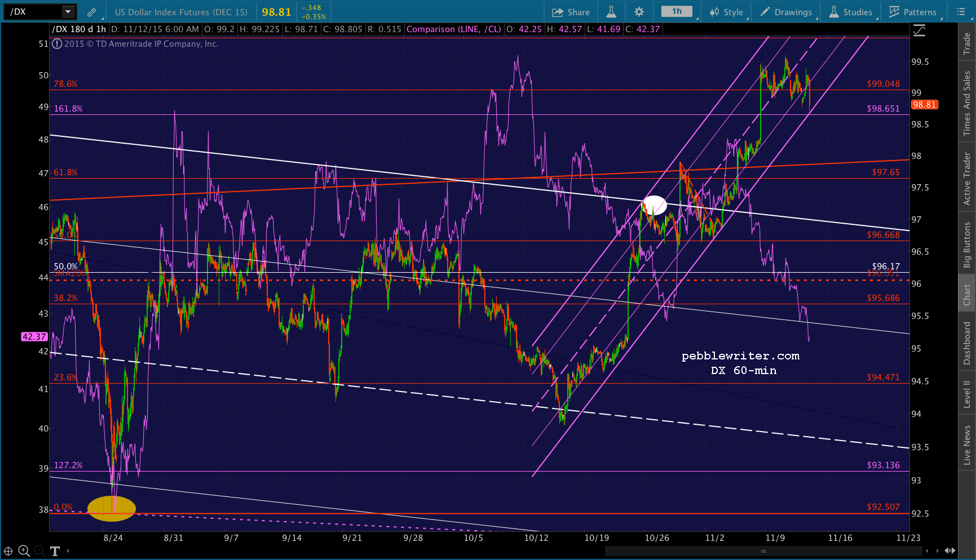
Task: Click the $92.507 Fibonacci level label
Action: [x=884, y=507]
